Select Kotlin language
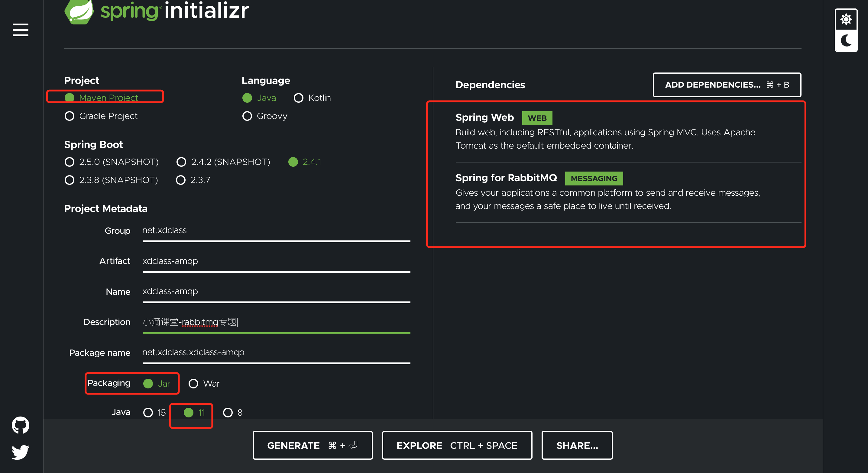 point(313,98)
